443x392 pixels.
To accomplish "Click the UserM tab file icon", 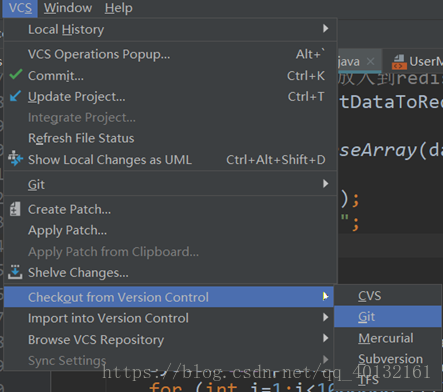I will pos(399,62).
